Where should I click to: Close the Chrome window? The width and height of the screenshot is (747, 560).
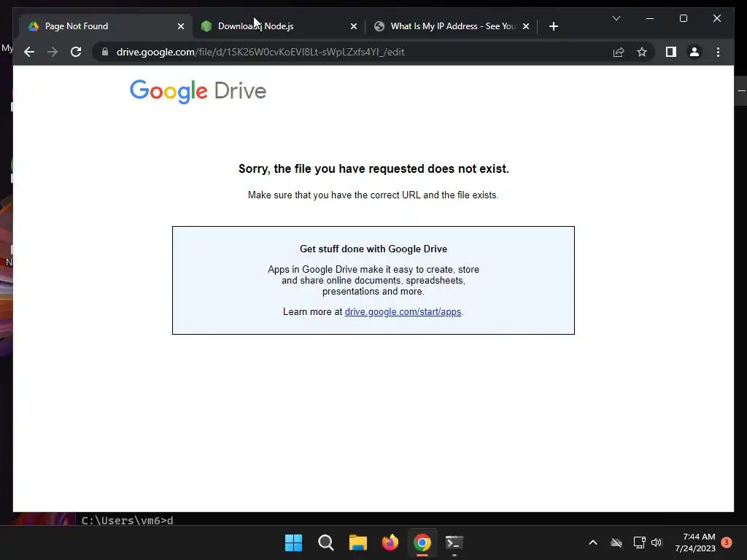coord(716,18)
